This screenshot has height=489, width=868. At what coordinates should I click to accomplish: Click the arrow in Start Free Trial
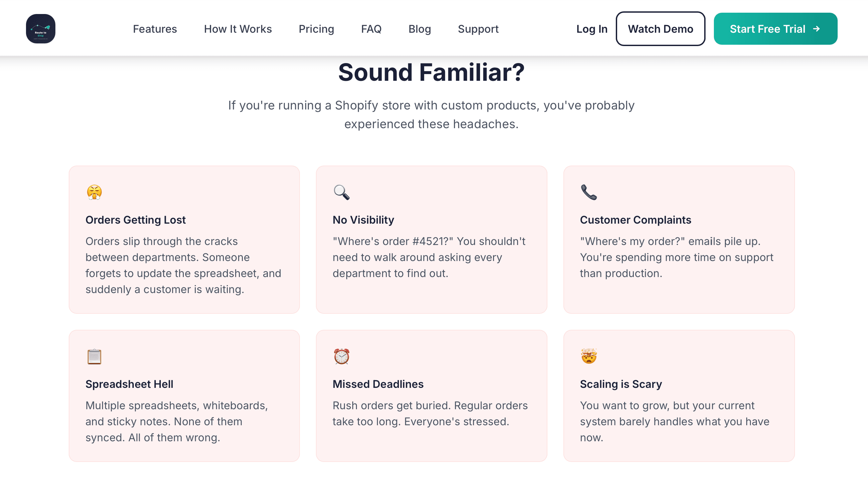point(816,29)
